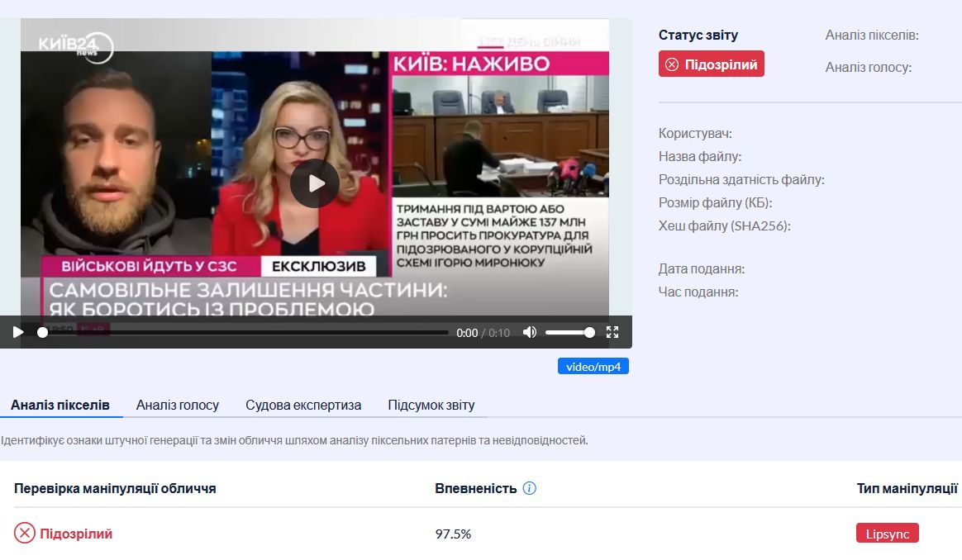Click the blue video/mp4 file type badge
This screenshot has height=560, width=962.
tap(593, 366)
